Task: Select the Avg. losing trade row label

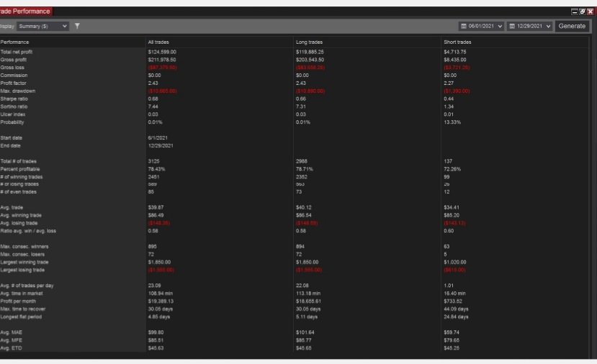Action: click(x=19, y=223)
